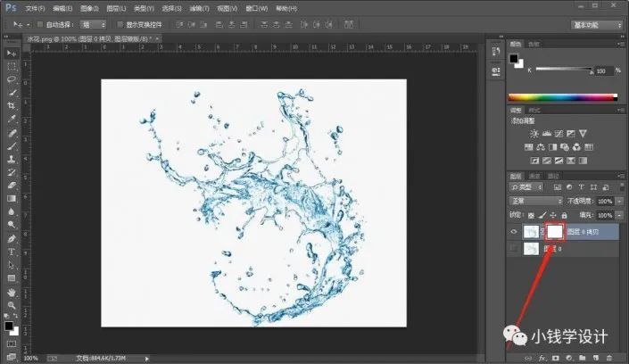
Task: Toggle lock transparent pixels
Action: click(x=531, y=216)
